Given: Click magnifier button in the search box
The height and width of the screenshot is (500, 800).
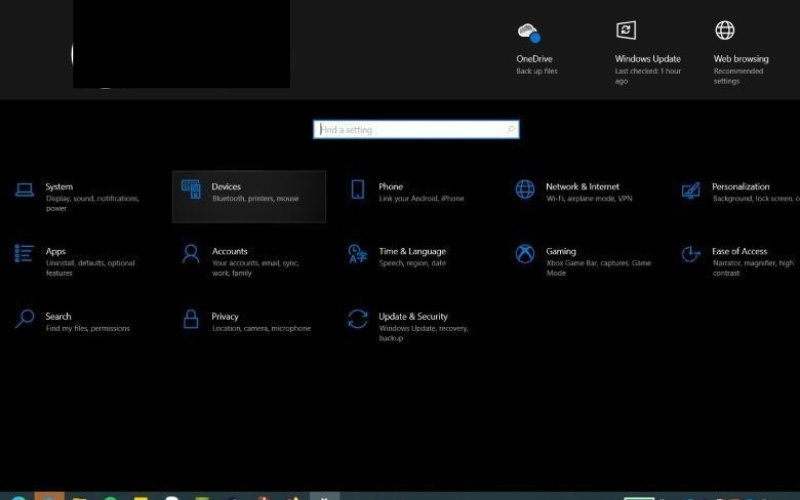Looking at the screenshot, I should tap(511, 130).
